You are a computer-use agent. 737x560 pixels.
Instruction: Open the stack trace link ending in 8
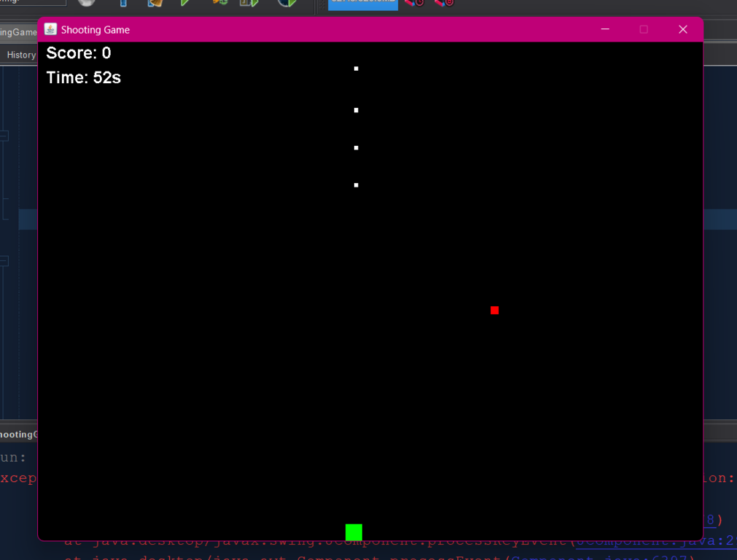click(x=710, y=520)
